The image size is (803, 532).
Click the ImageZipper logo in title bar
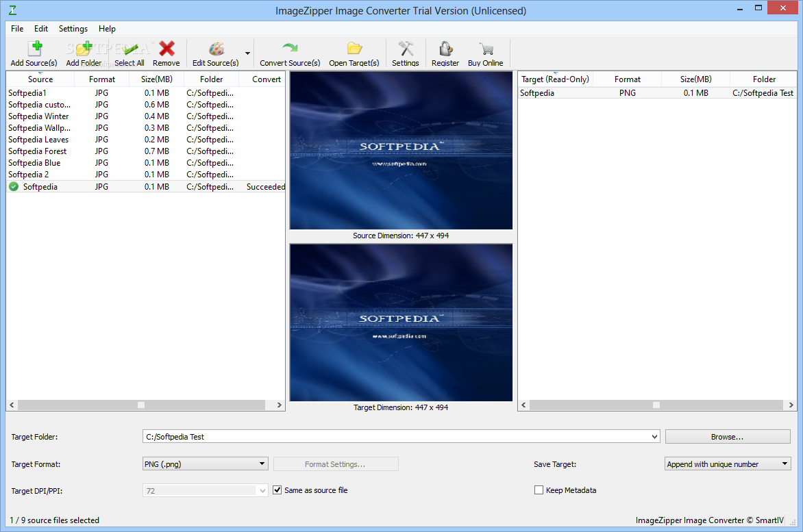(12, 10)
